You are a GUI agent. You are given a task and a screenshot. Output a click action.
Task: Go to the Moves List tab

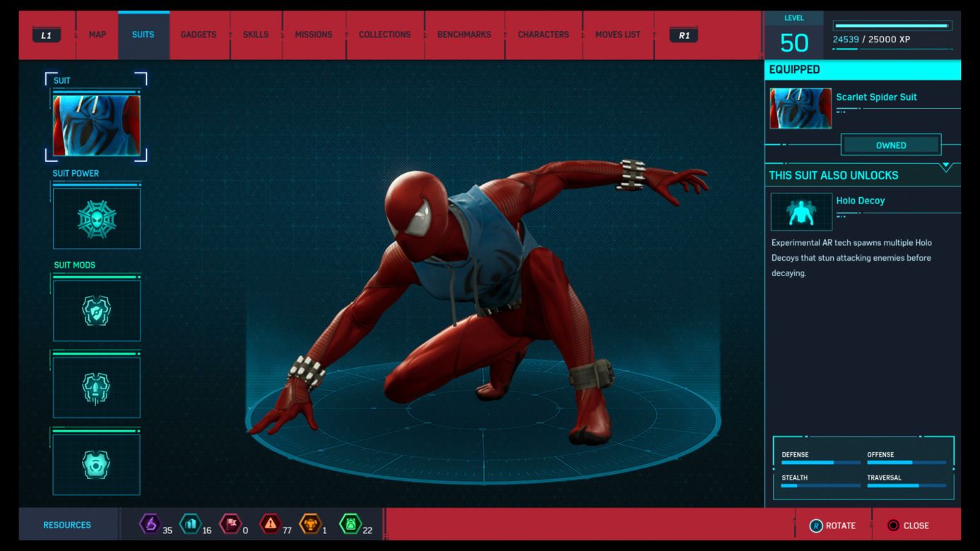click(618, 35)
